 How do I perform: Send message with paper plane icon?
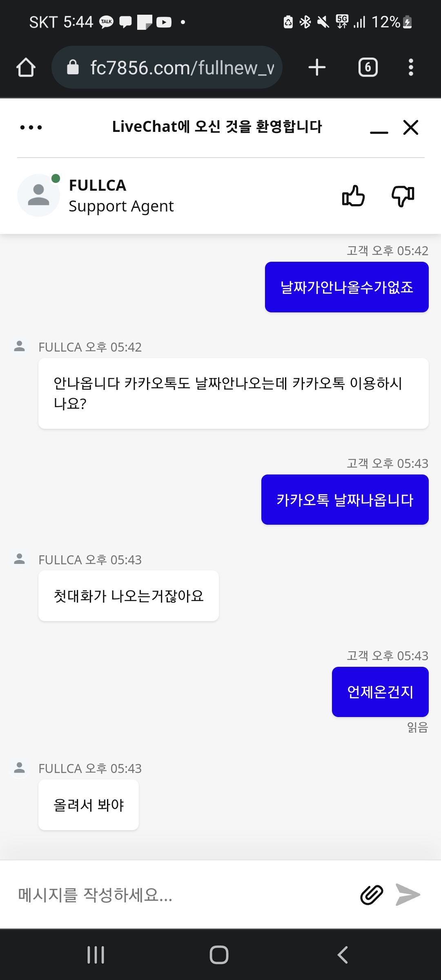(x=408, y=895)
